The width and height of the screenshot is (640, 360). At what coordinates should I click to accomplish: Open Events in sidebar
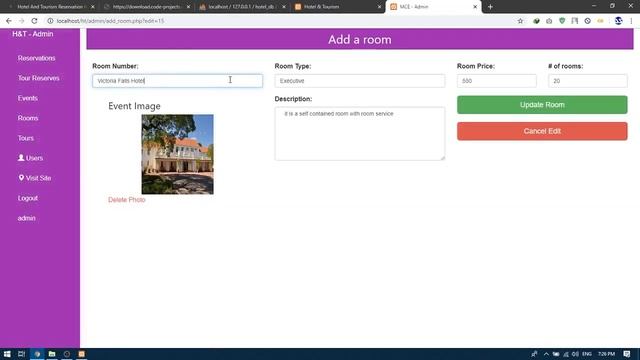coord(27,98)
